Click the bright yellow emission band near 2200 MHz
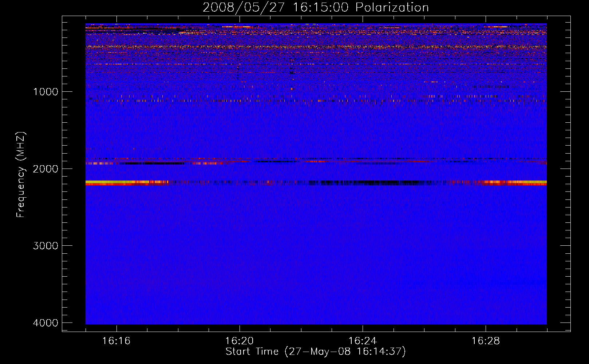 tap(316, 183)
